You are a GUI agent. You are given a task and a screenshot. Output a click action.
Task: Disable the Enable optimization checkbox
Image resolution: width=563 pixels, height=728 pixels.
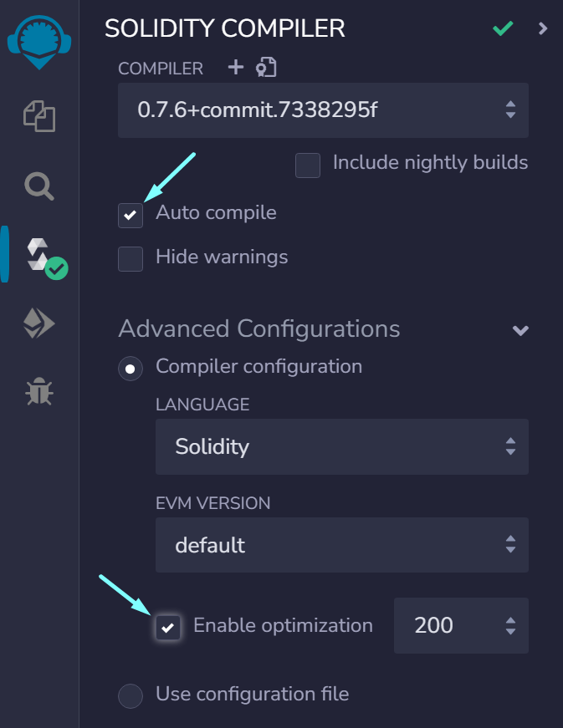(x=167, y=628)
